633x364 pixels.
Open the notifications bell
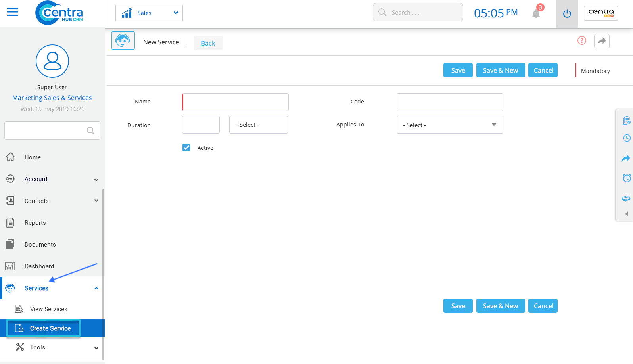coord(536,13)
